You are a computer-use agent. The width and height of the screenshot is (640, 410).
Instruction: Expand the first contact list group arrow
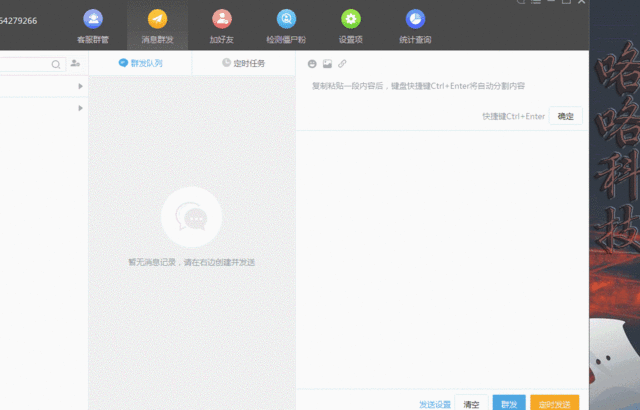(x=80, y=87)
